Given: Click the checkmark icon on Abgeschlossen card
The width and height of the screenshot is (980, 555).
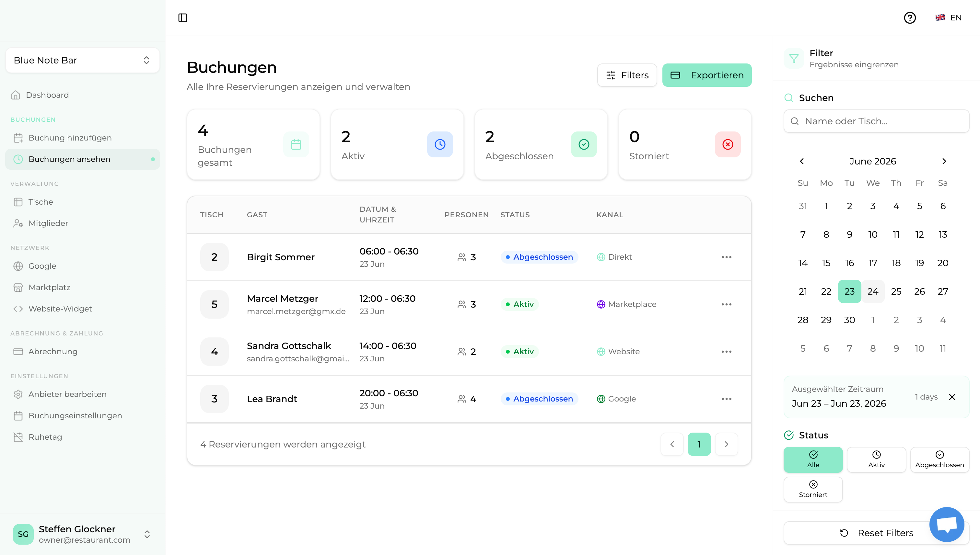Looking at the screenshot, I should pyautogui.click(x=584, y=144).
